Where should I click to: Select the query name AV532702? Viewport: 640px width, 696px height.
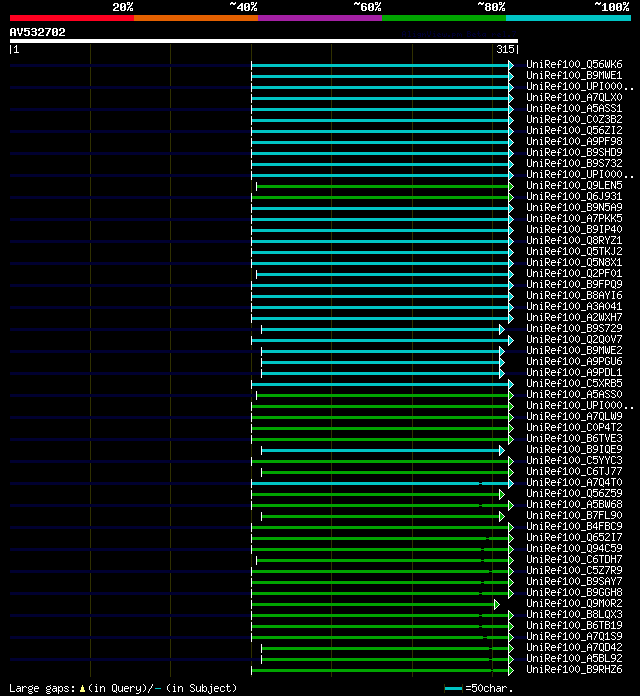coord(37,32)
